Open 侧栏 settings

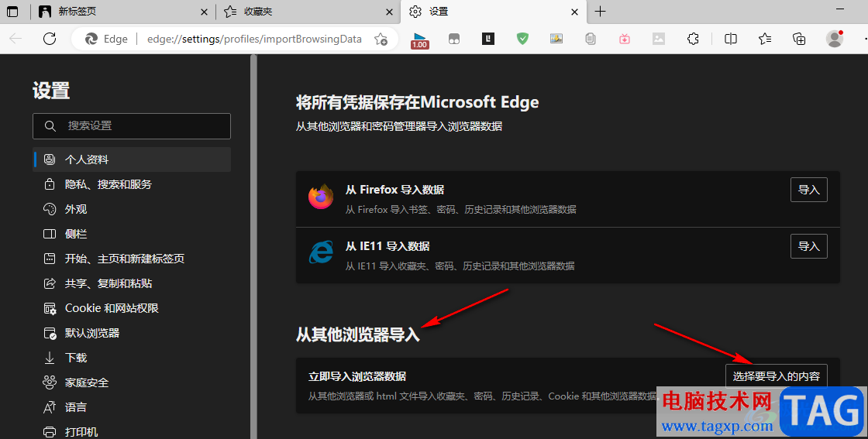click(x=132, y=234)
